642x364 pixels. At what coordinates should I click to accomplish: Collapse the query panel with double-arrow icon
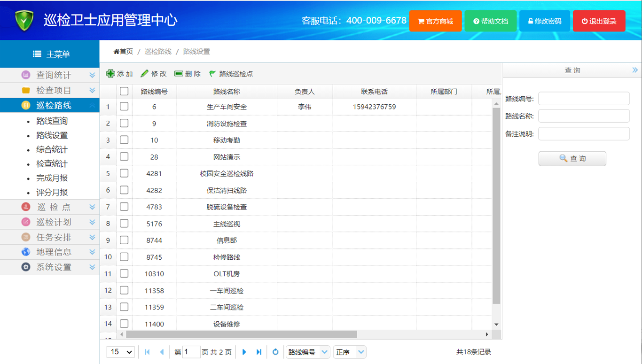pos(635,70)
